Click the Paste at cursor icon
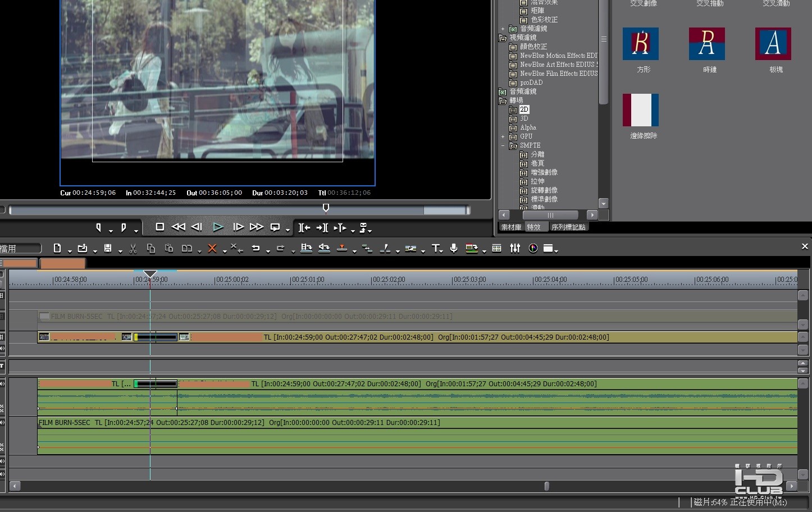The height and width of the screenshot is (512, 812). (x=168, y=248)
